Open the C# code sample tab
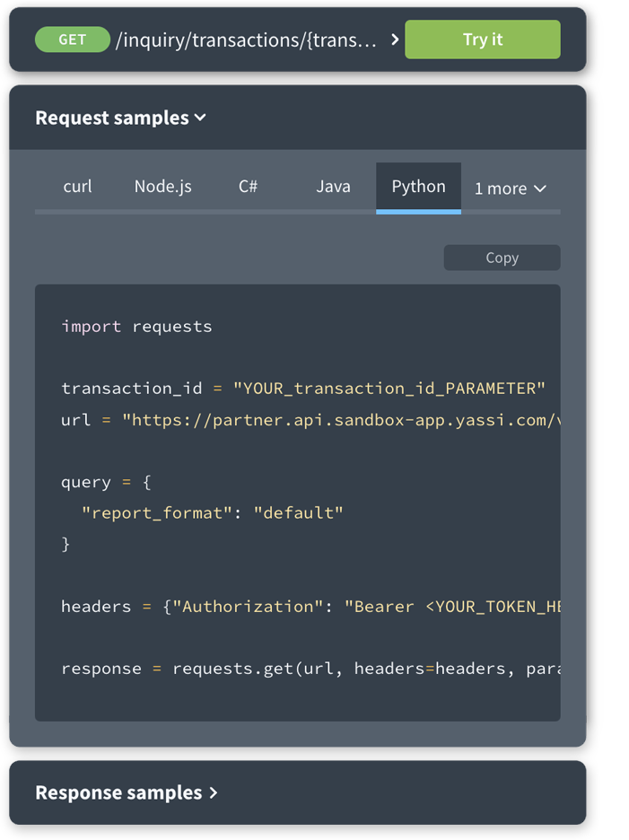629x840 pixels. (x=248, y=187)
